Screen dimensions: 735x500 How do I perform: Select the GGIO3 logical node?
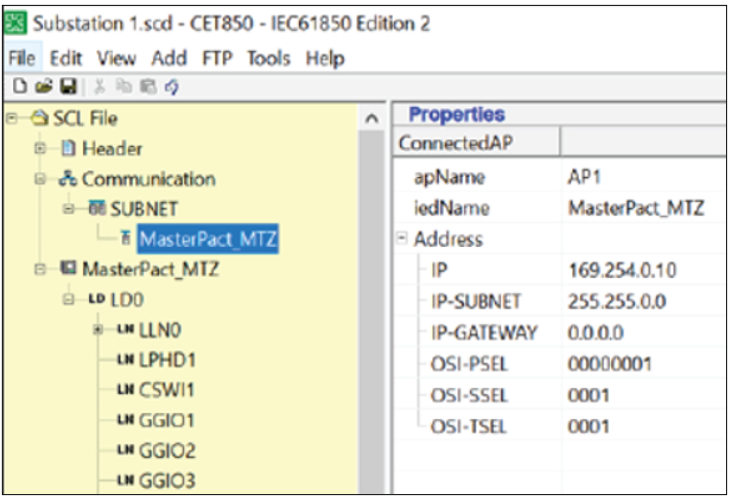point(167,480)
